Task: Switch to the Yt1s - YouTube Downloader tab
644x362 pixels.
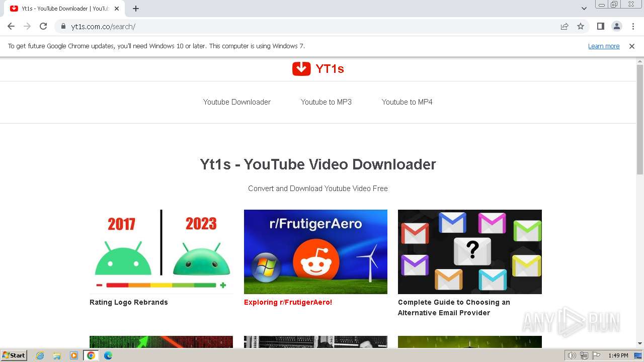Action: tap(64, 9)
